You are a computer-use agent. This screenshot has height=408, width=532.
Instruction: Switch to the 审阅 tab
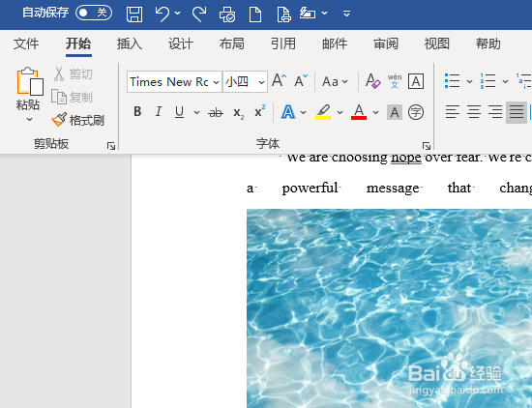tap(386, 44)
